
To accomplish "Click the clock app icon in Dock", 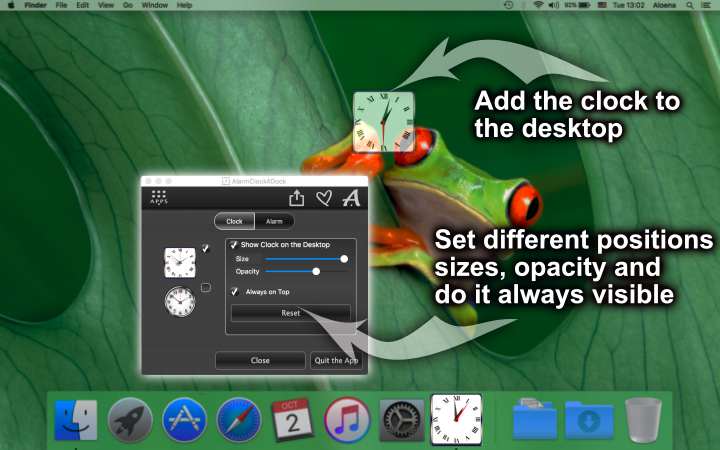I will point(456,419).
